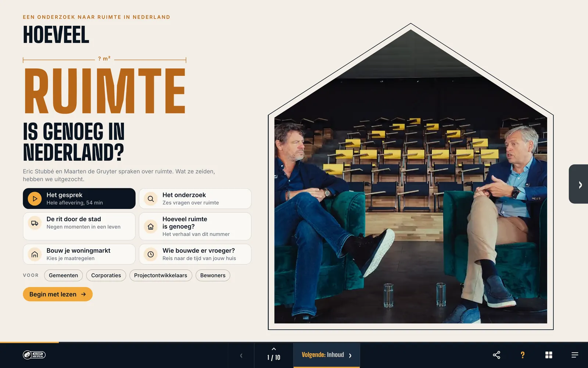This screenshot has width=588, height=368.
Task: Open Wie bouwde er vroeger? card
Action: click(x=195, y=254)
